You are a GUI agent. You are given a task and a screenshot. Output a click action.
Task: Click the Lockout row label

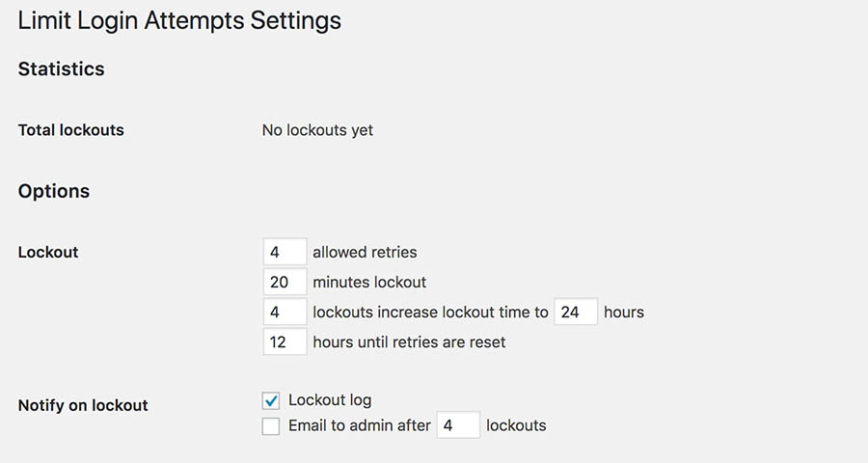click(x=48, y=253)
